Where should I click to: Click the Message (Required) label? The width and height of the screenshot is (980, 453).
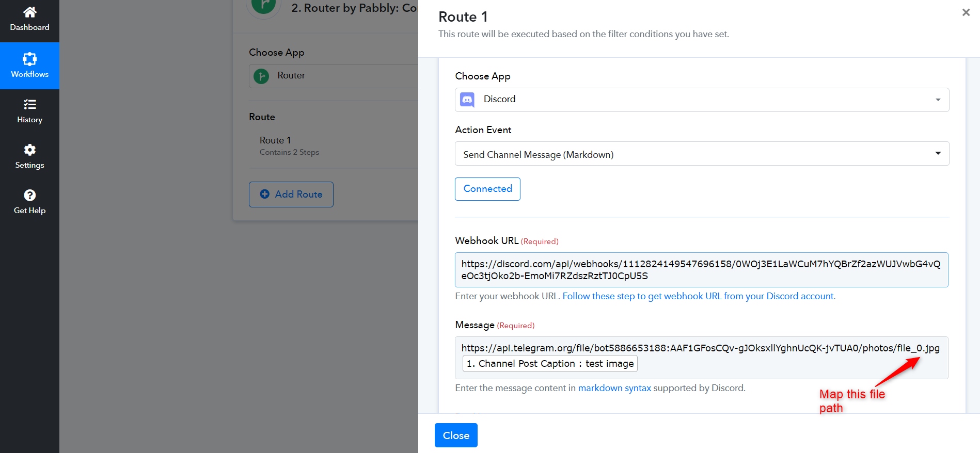click(x=495, y=325)
